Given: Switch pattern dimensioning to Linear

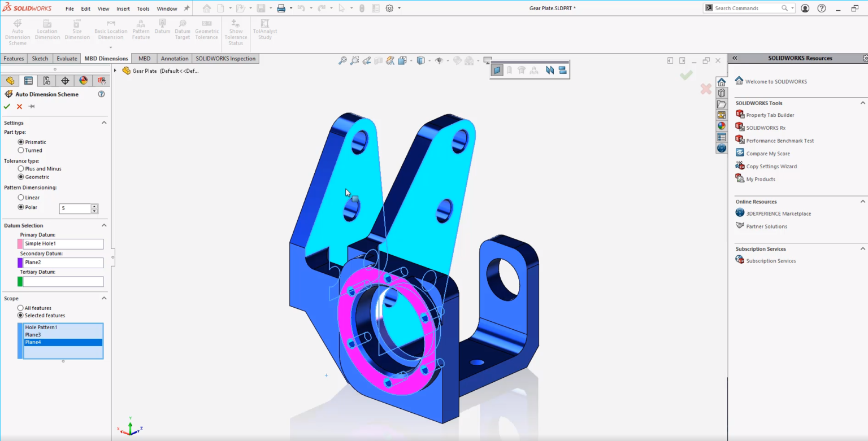Looking at the screenshot, I should point(20,197).
